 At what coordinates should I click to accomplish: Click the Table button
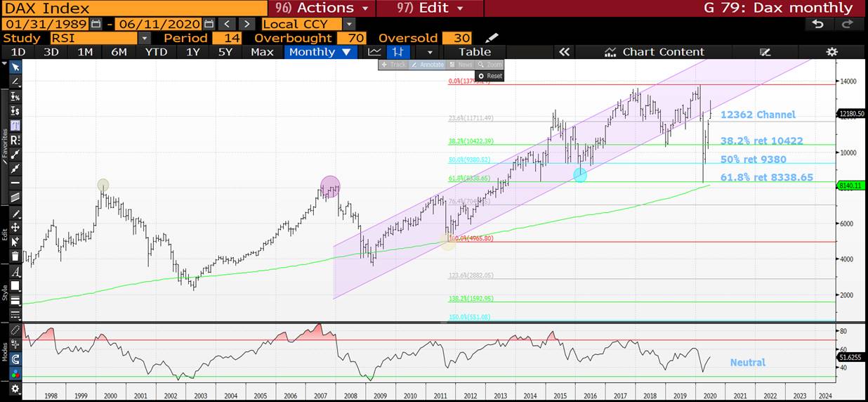[x=475, y=52]
